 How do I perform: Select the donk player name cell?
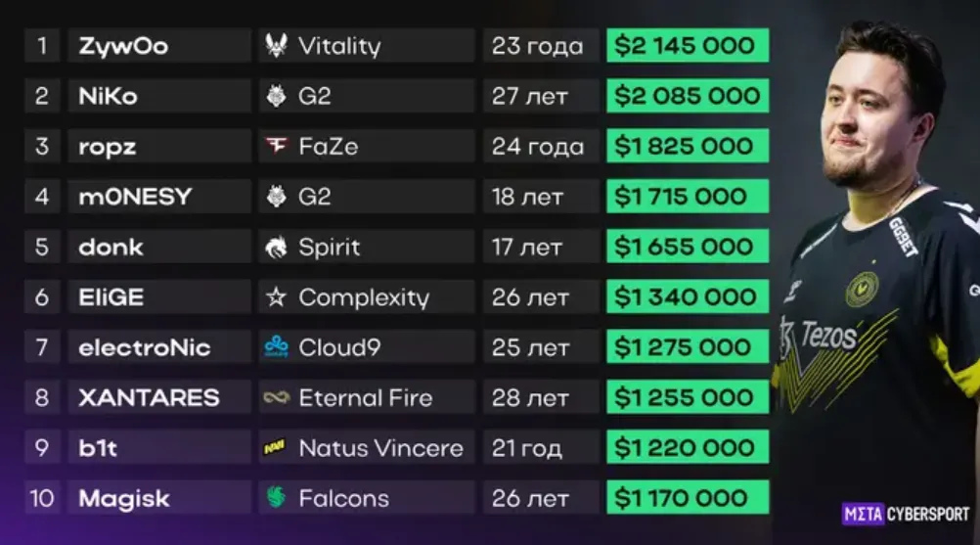point(159,247)
